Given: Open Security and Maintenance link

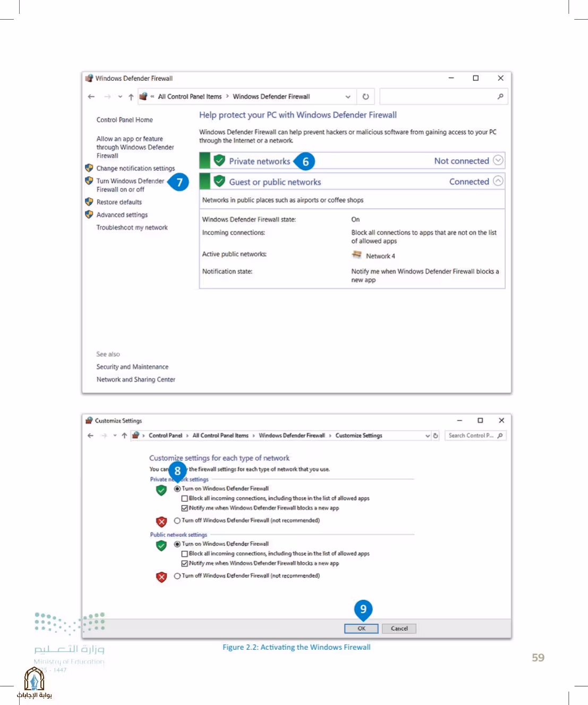Looking at the screenshot, I should (132, 367).
